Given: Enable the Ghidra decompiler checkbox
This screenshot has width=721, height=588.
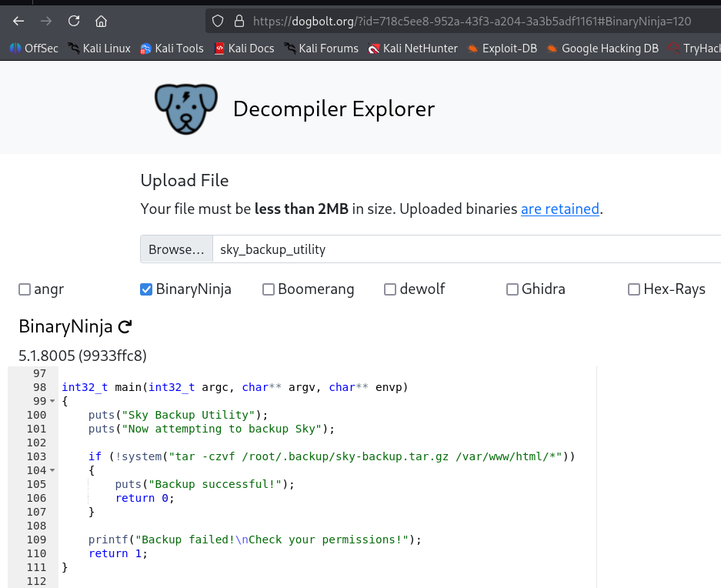Looking at the screenshot, I should [512, 289].
